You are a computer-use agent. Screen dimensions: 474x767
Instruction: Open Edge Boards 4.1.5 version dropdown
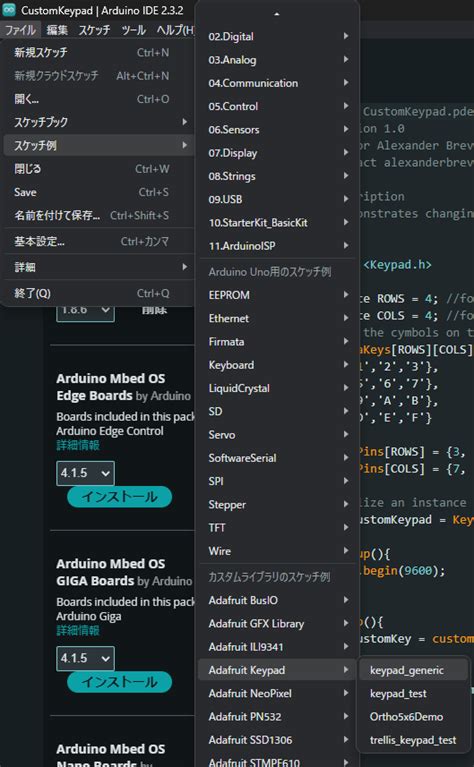point(86,473)
